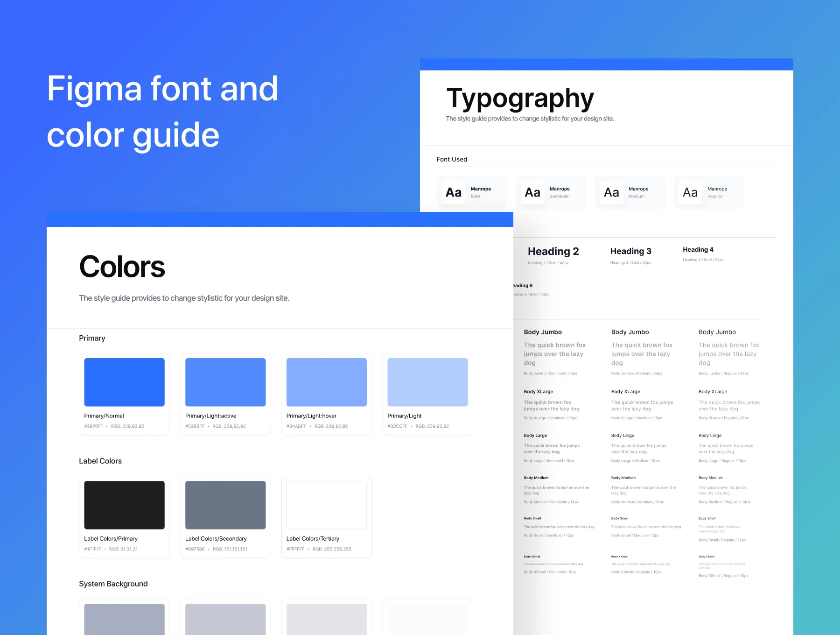Choose the Primary/Light pale blue swatch
The height and width of the screenshot is (635, 840).
click(427, 382)
